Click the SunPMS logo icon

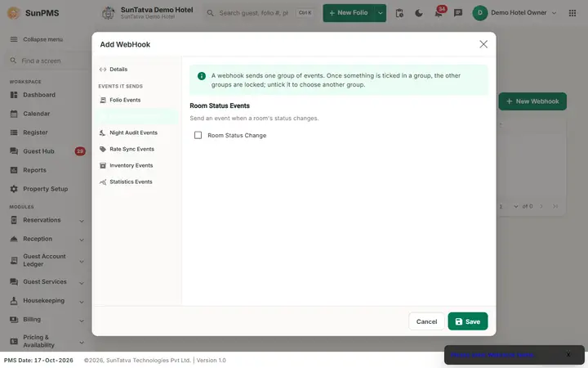(x=14, y=13)
